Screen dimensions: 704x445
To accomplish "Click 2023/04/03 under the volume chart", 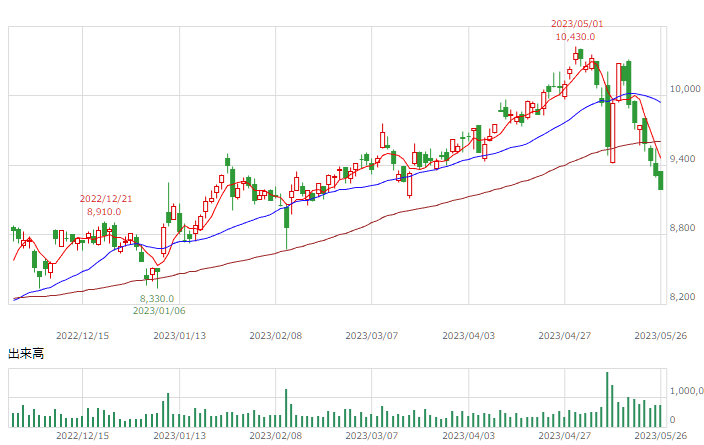I will [x=469, y=436].
